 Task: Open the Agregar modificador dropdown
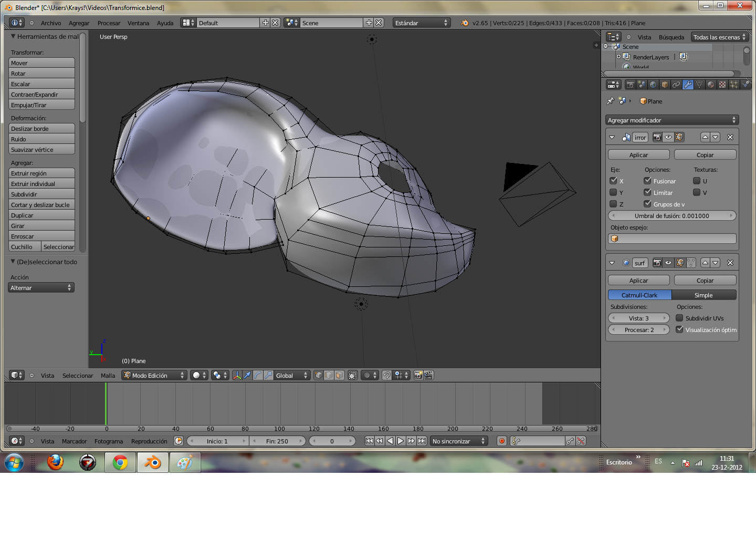[x=671, y=120]
